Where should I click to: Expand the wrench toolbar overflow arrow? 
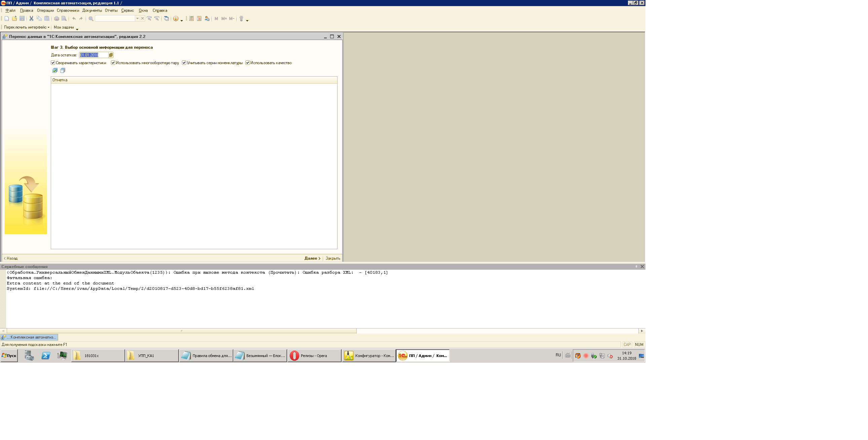point(247,20)
